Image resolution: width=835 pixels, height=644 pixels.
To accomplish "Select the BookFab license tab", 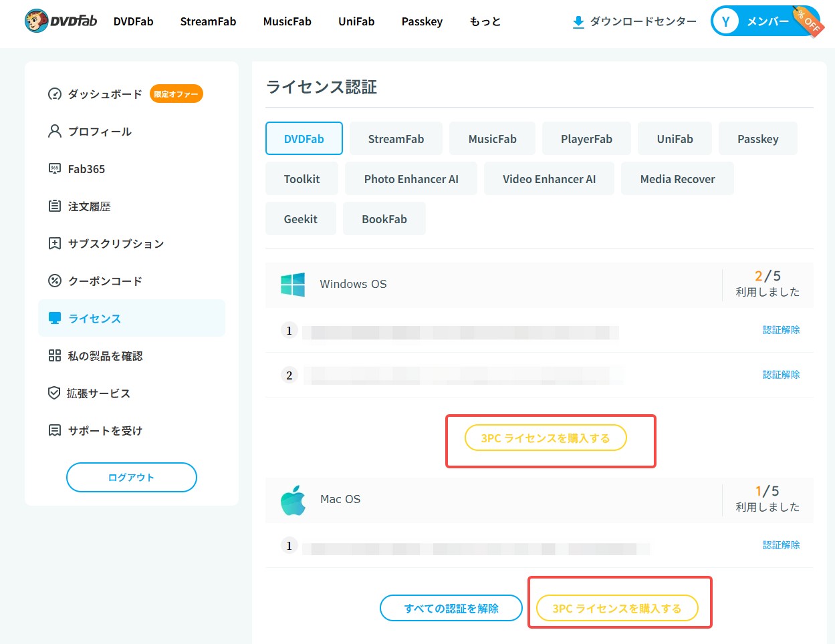I will tap(384, 219).
